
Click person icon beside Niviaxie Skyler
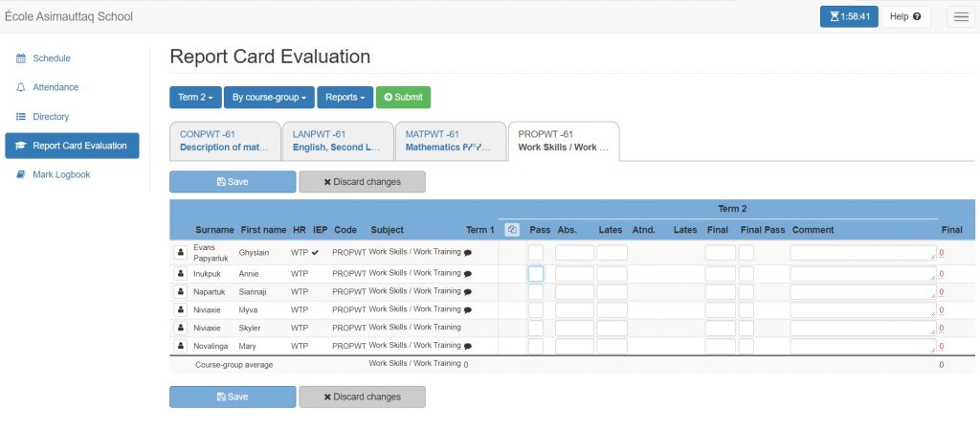tap(180, 329)
